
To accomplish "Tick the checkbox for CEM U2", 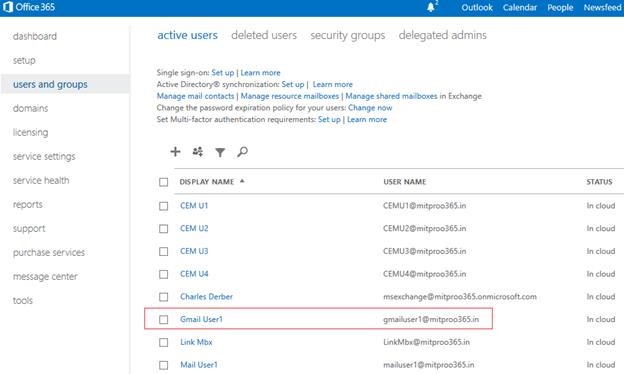I will [164, 229].
